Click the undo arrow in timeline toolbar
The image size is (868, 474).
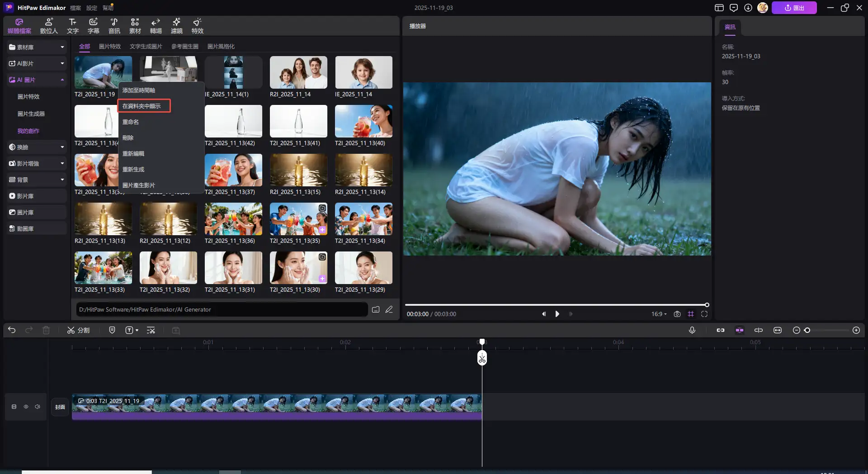pyautogui.click(x=12, y=330)
